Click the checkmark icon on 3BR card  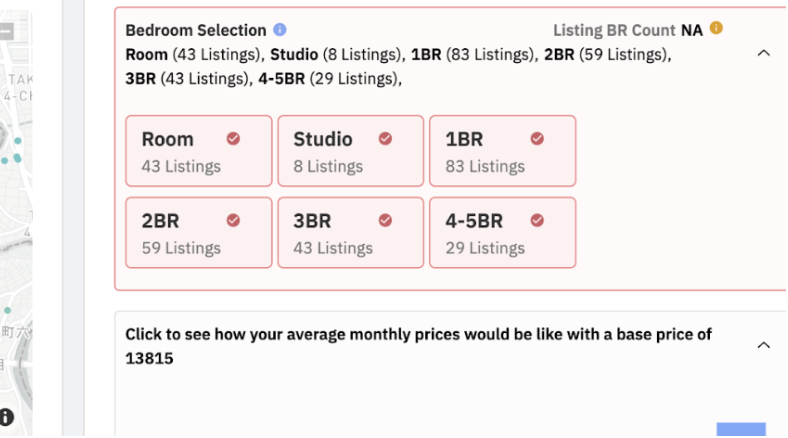tap(385, 220)
